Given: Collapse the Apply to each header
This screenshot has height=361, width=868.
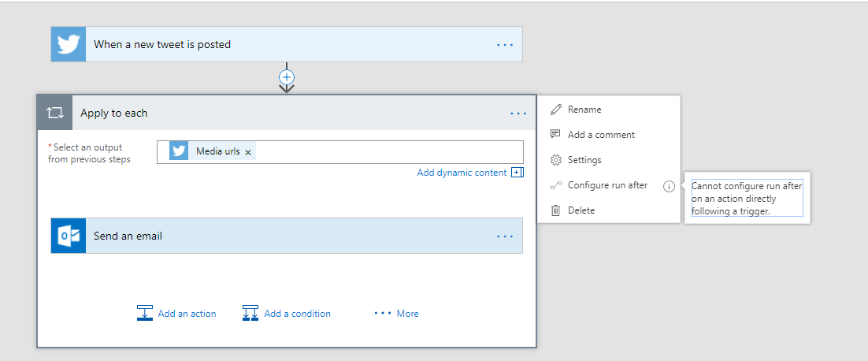Looking at the screenshot, I should click(286, 113).
